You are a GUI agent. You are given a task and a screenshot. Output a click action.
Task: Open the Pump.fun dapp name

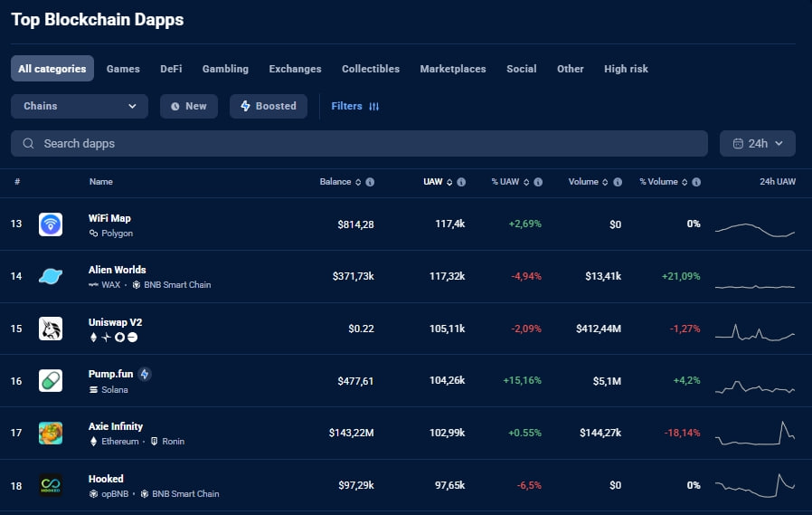111,374
